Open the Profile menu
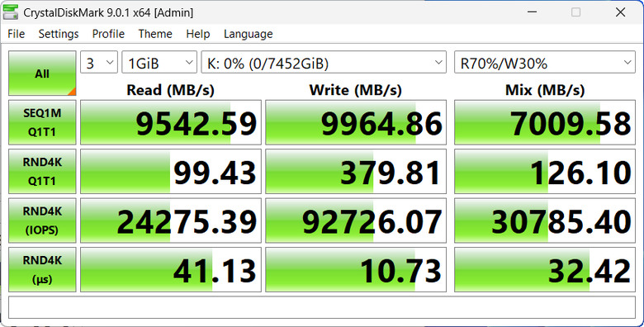 click(x=108, y=34)
